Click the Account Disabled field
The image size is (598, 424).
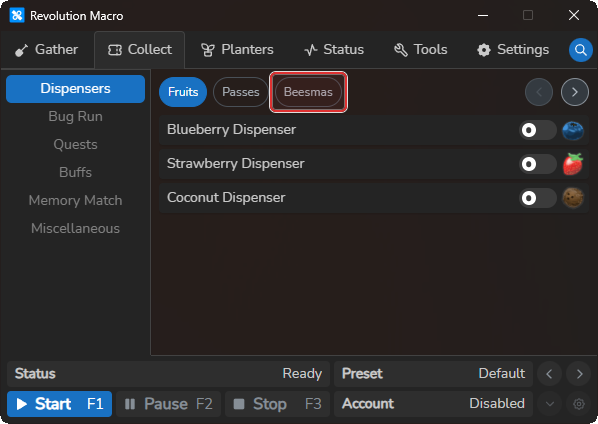pos(433,404)
